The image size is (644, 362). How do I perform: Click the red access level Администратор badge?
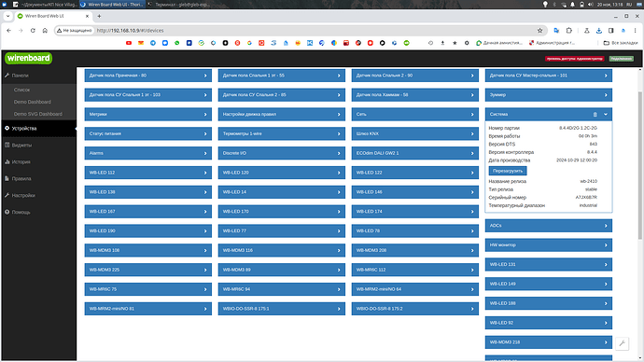tap(575, 59)
